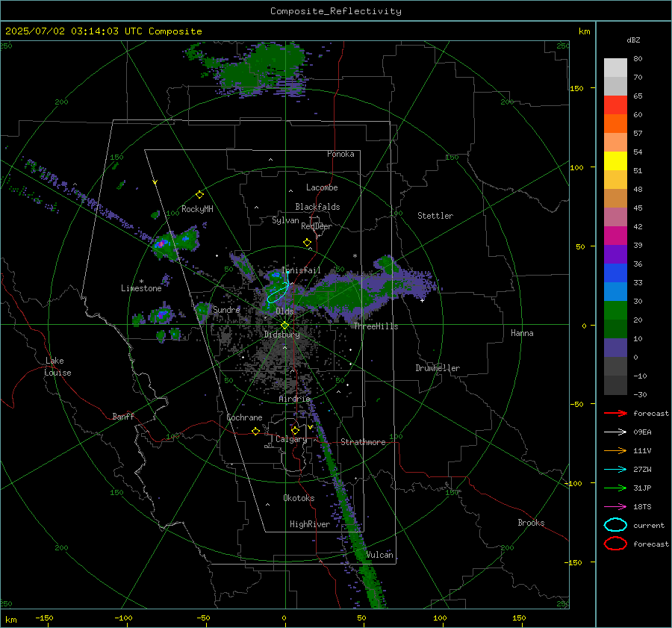Click the RockyMH label
The height and width of the screenshot is (628, 672).
197,209
